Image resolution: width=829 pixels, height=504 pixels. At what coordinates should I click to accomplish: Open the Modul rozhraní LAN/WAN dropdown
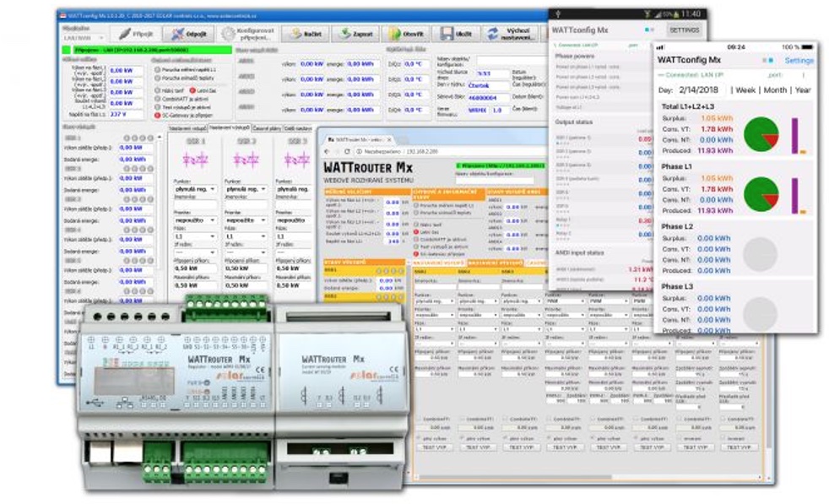[84, 38]
